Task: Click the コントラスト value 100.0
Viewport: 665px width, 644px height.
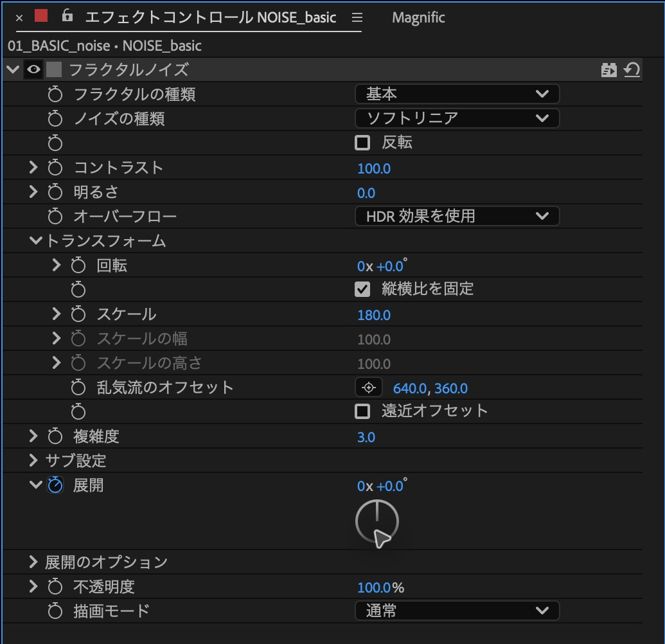Action: click(x=374, y=168)
